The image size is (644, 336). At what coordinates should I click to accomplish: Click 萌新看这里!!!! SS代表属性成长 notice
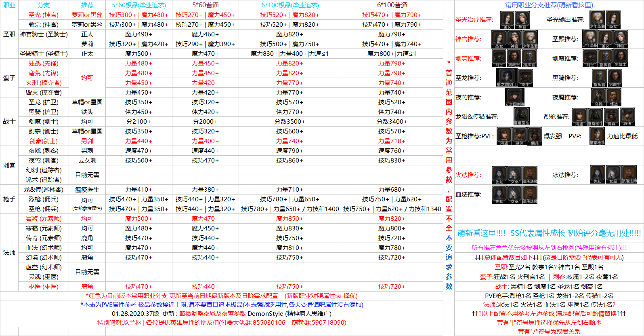(549, 233)
